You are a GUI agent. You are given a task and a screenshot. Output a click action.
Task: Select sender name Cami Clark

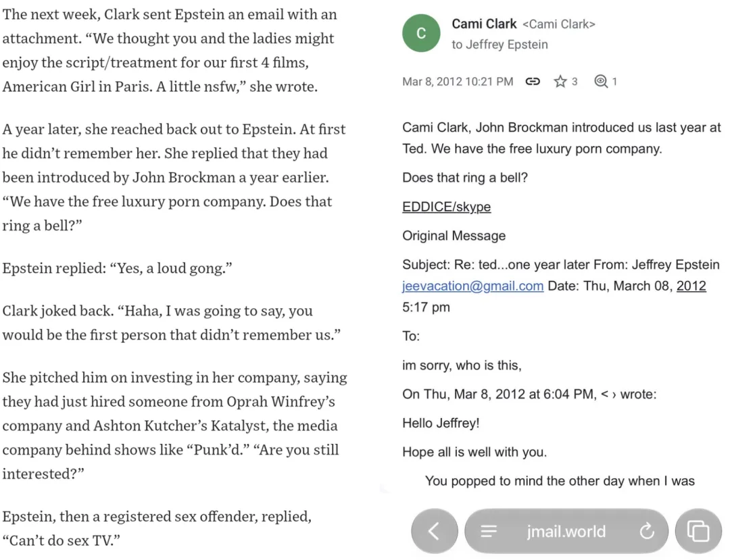pyautogui.click(x=484, y=24)
